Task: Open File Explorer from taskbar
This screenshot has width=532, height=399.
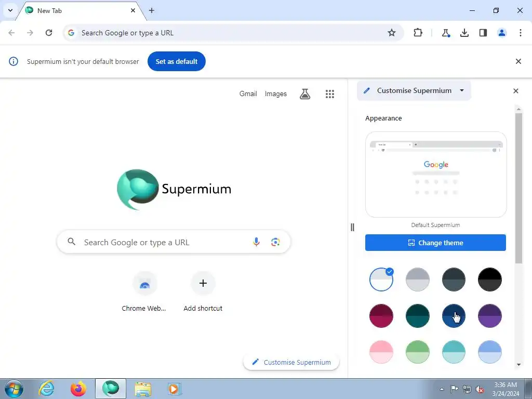Action: (143, 389)
